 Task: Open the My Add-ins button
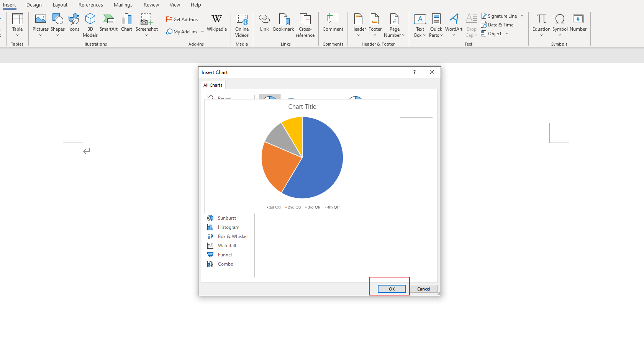click(182, 31)
